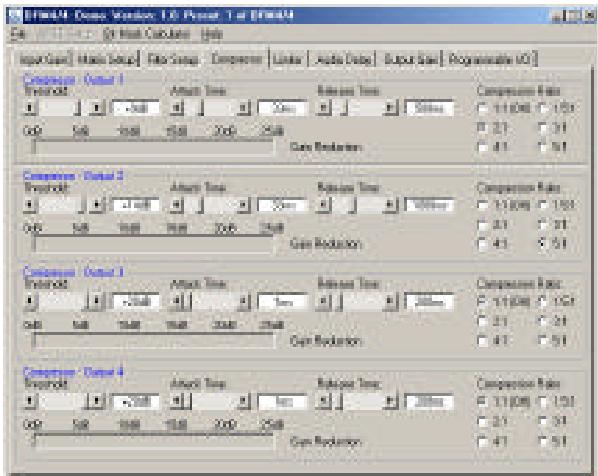The width and height of the screenshot is (598, 476).
Task: Click Output 1 threshold scrollbar right arrow
Action: tap(97, 108)
